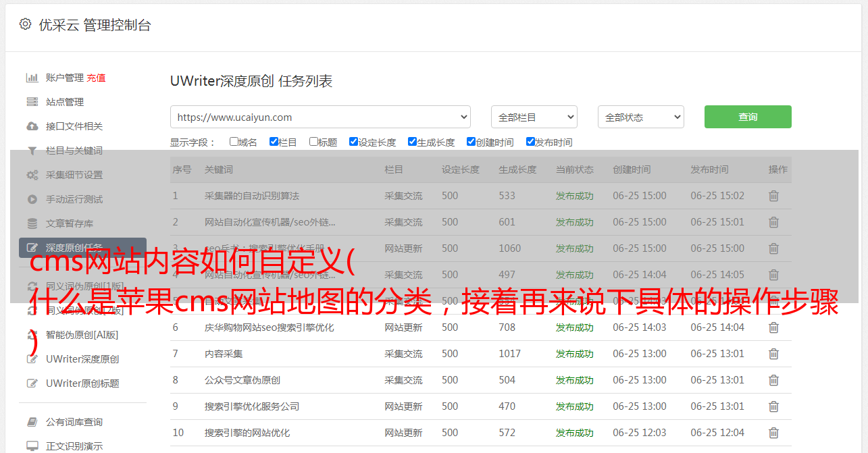The image size is (868, 453).
Task: Open the UWriter深度原创 sidebar item
Action: (82, 359)
